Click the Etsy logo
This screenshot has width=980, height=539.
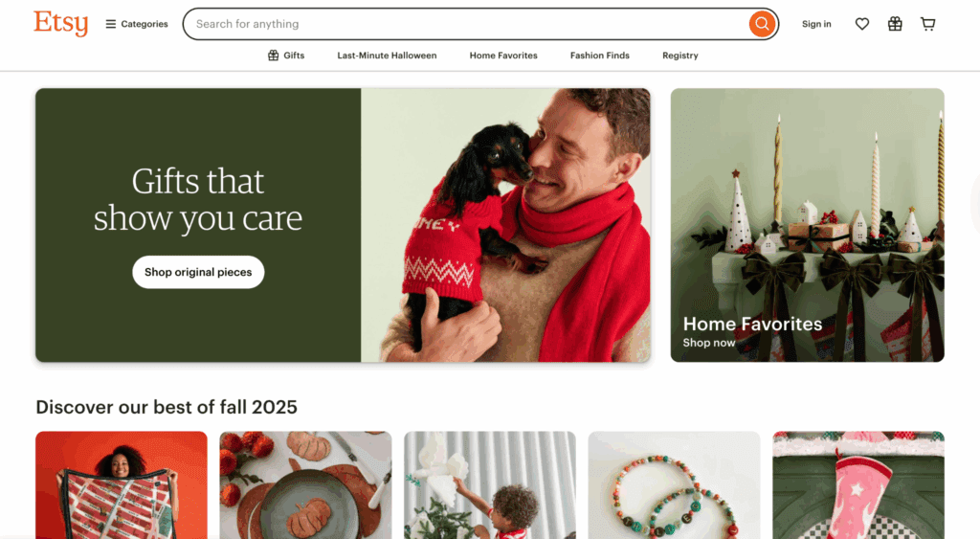(x=60, y=24)
